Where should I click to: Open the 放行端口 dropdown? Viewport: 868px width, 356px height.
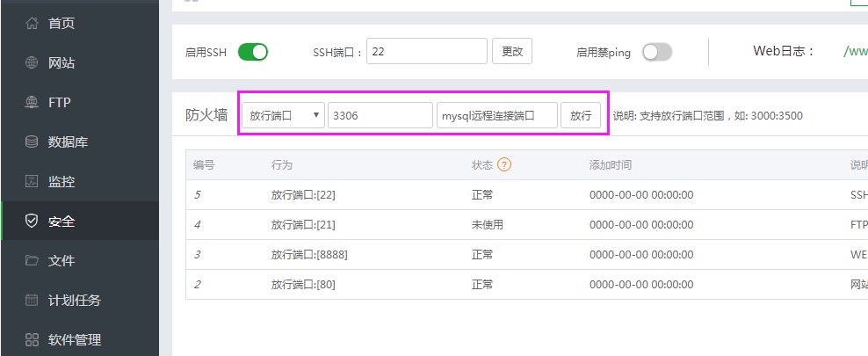[x=283, y=115]
